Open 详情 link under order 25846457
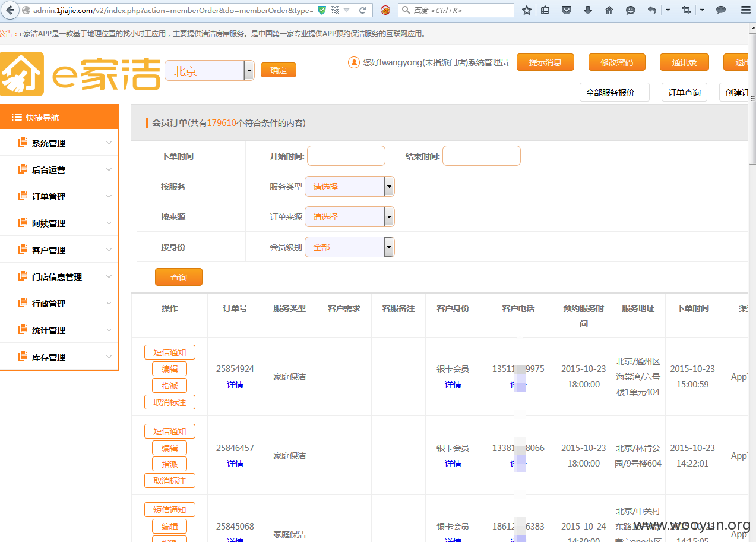Screen dimensions: 756x542 [x=235, y=464]
